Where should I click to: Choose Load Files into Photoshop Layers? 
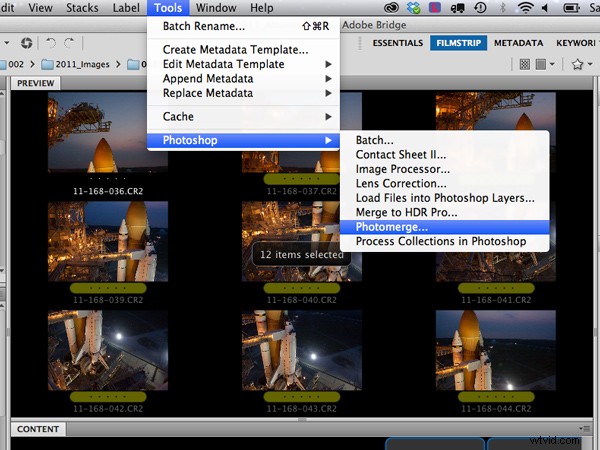(x=445, y=198)
